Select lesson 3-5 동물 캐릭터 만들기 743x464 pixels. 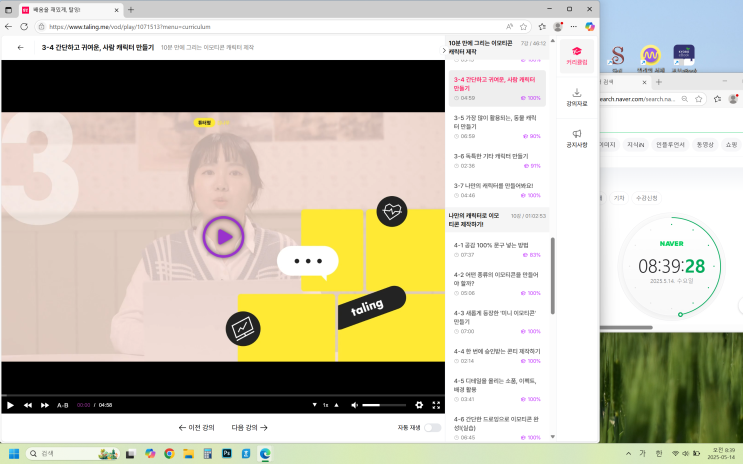(497, 127)
